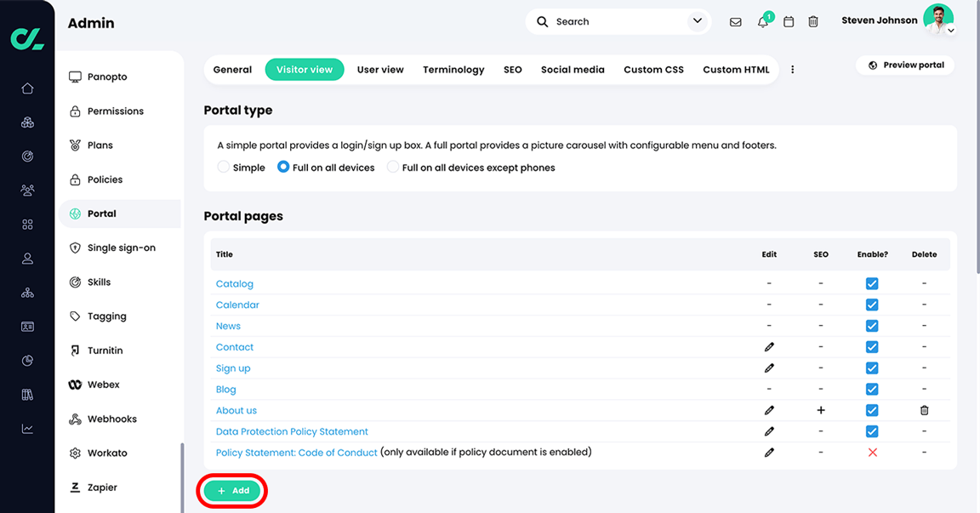Toggle Enable checkbox for Sign up
This screenshot has width=980, height=513.
coord(872,368)
